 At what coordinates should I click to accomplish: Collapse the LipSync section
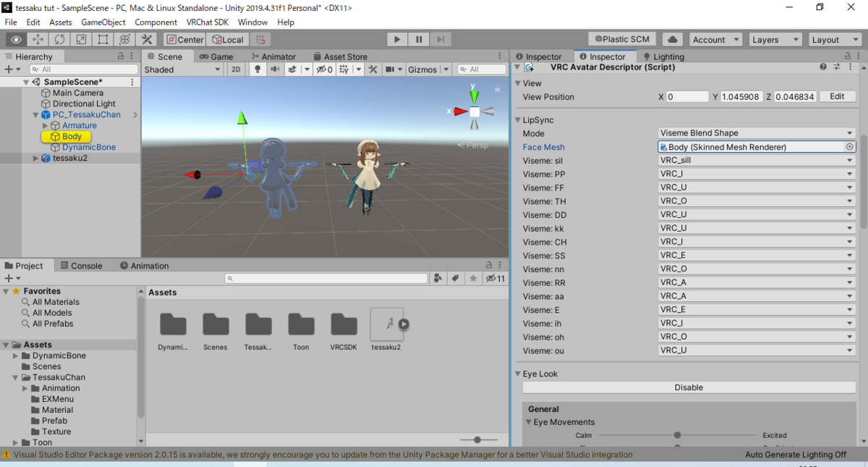click(518, 120)
